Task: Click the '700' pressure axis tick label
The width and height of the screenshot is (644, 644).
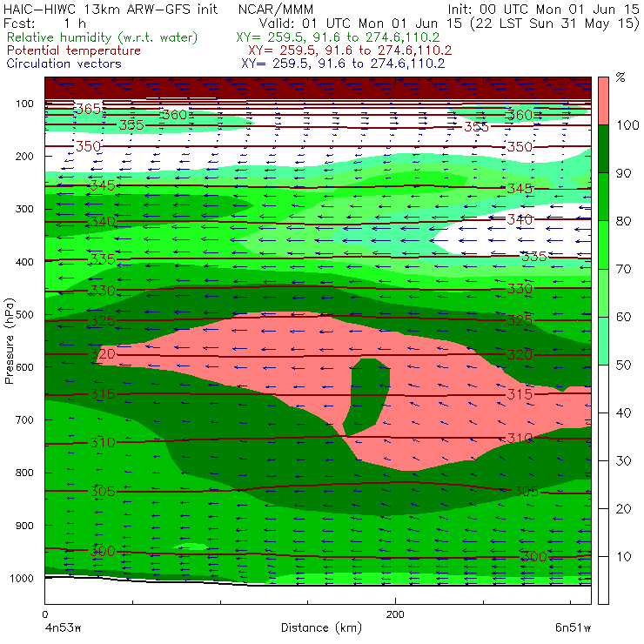Action: [x=24, y=419]
